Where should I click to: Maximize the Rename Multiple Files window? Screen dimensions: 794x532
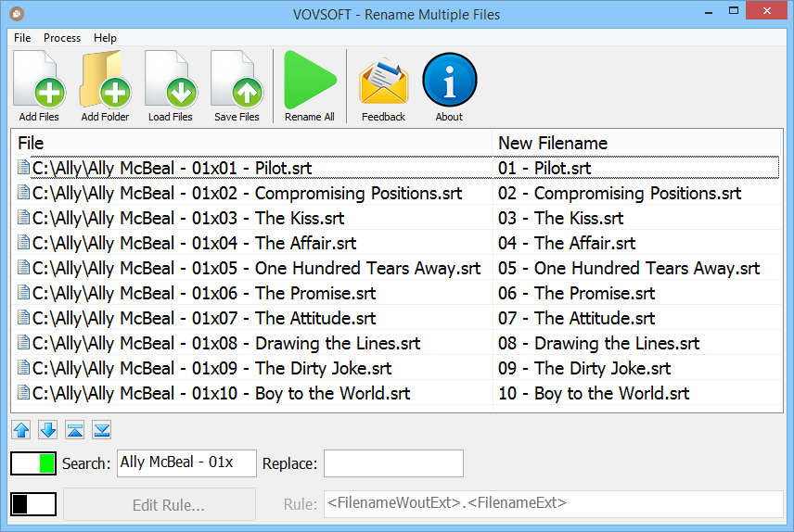click(733, 10)
